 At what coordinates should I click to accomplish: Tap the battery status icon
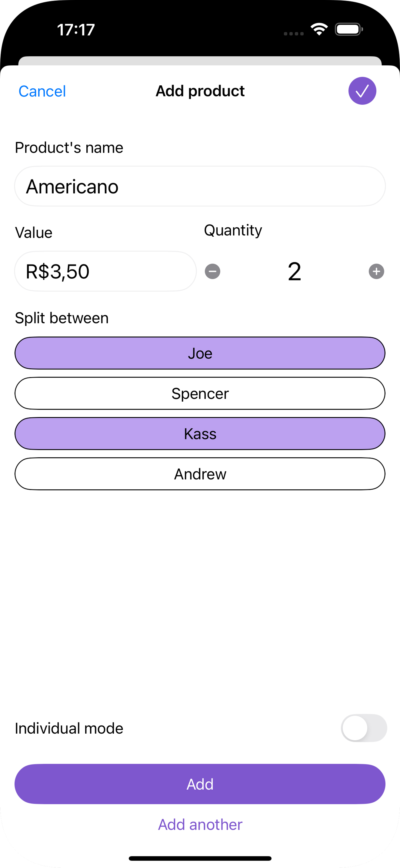click(x=348, y=29)
